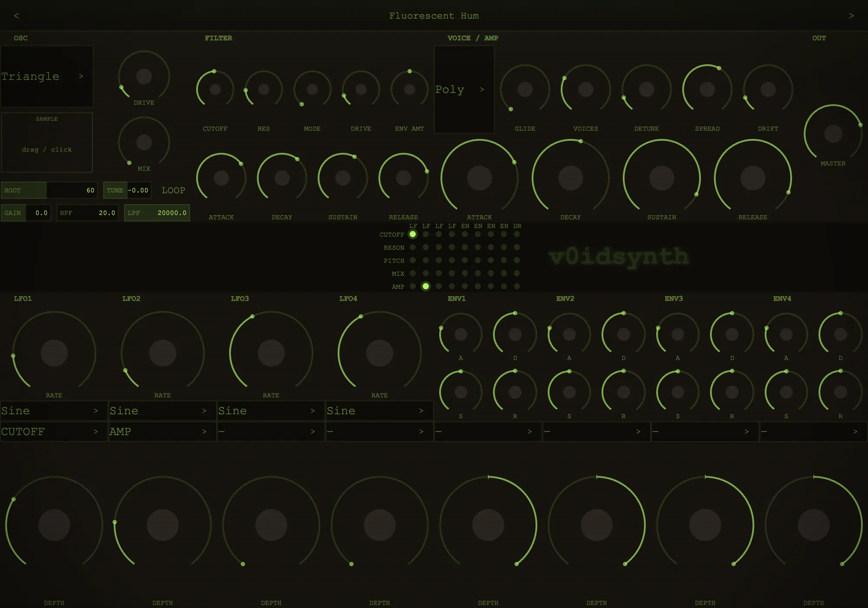Click the LFO3 RATE knob
Viewport: 868px width, 608px height.
click(x=271, y=353)
